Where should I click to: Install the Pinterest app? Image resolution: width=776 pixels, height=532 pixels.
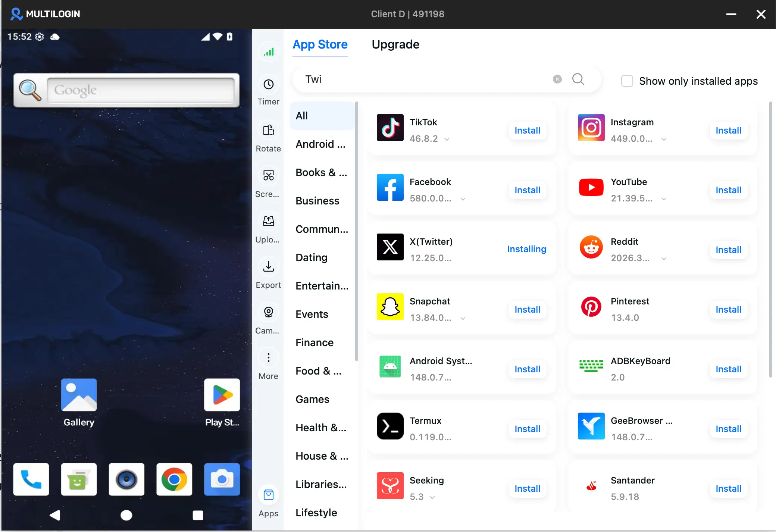coord(728,310)
